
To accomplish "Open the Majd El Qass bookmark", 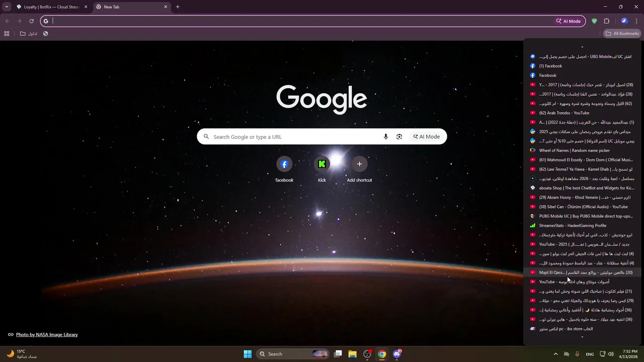I will (x=582, y=273).
